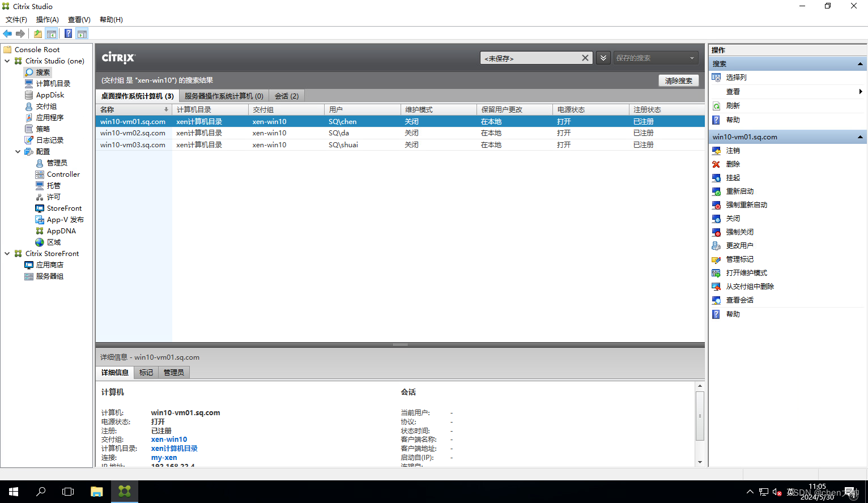Click the export list toolbar icon
Screen dimensions: 868x503
pos(37,33)
